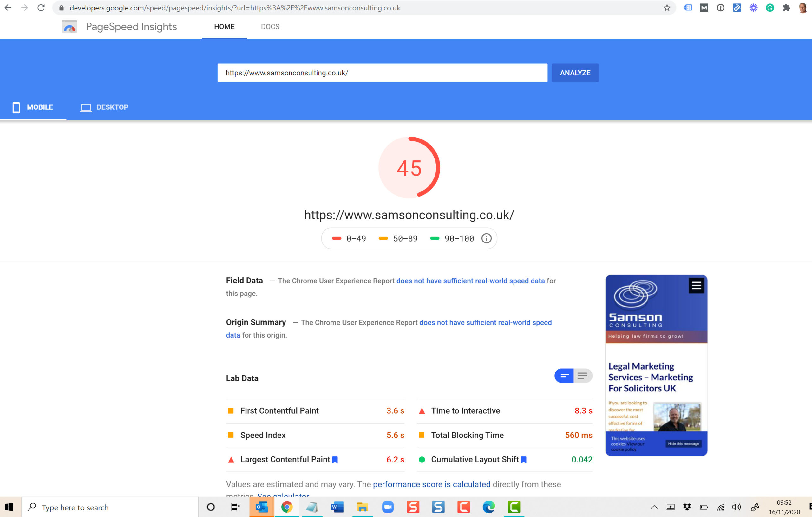Open the green Camtasia icon in taskbar

pos(514,507)
